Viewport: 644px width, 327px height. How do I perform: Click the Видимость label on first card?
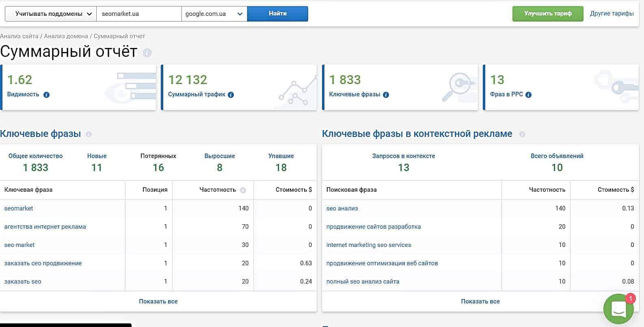23,94
